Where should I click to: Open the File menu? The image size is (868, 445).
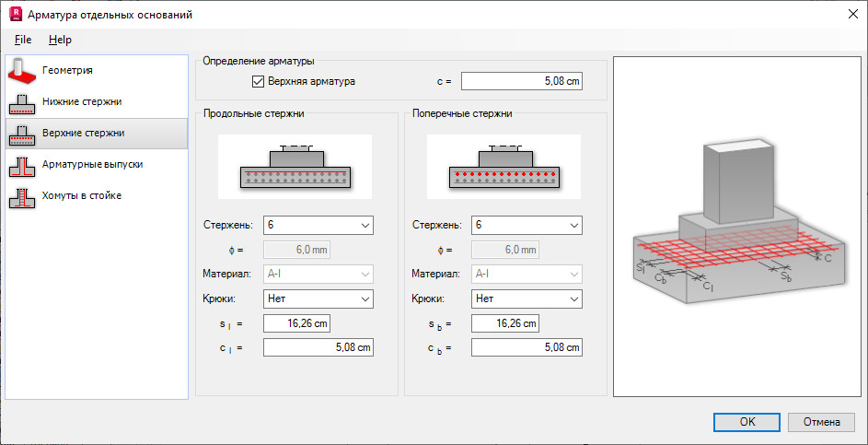23,40
